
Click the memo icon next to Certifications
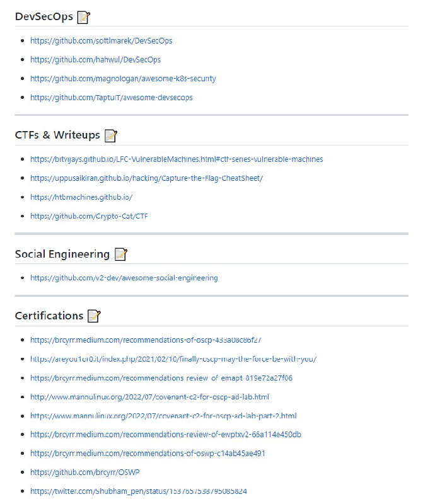tap(94, 316)
